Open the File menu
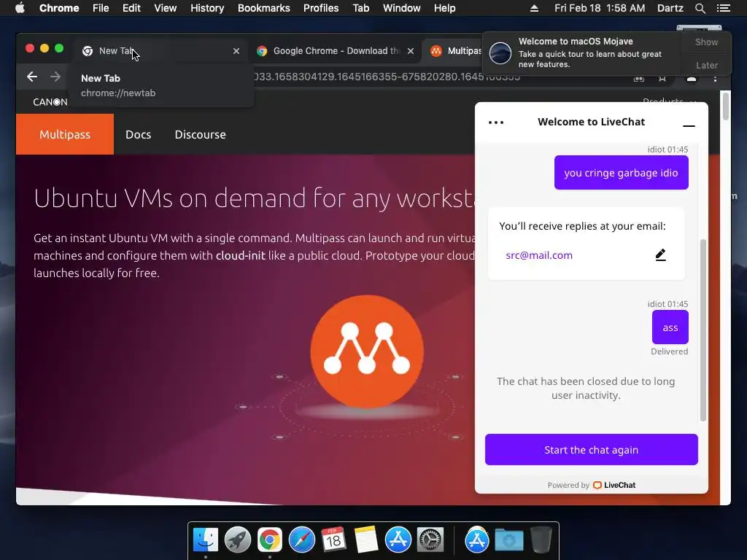Screen dimensions: 747x560 101,8
